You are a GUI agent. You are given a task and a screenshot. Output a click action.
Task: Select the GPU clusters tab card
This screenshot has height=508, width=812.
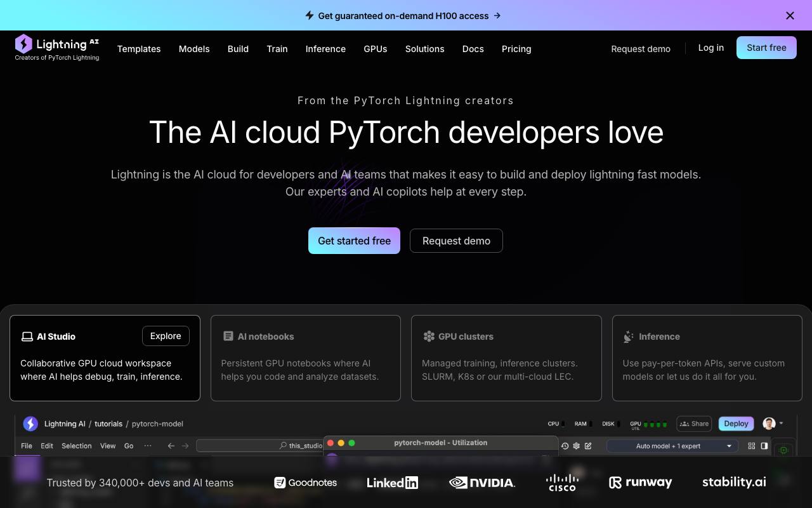[506, 358]
